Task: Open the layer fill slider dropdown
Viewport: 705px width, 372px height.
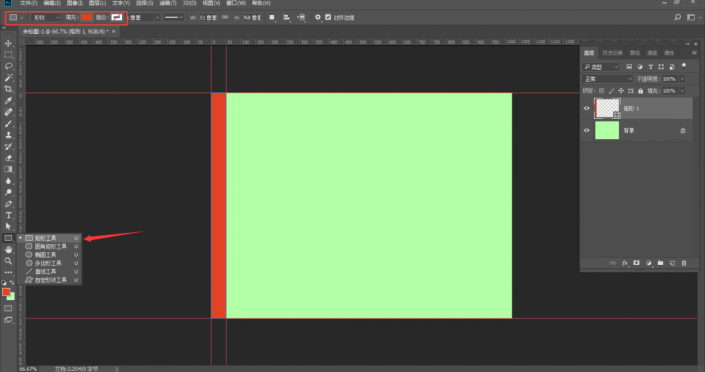Action: coord(682,91)
